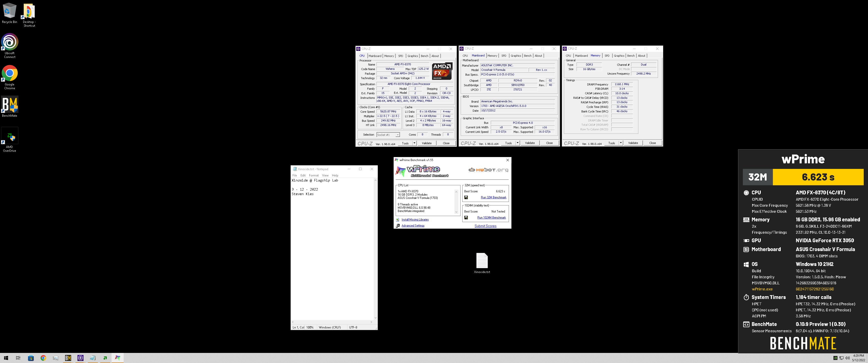Click scroll-down arrow in wPrime CPU List

tap(456, 212)
